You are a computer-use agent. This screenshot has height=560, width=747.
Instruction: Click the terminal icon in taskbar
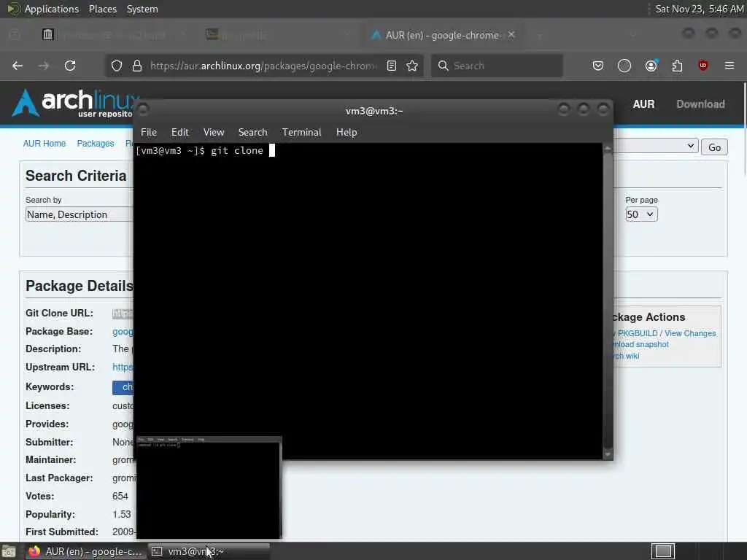157,551
